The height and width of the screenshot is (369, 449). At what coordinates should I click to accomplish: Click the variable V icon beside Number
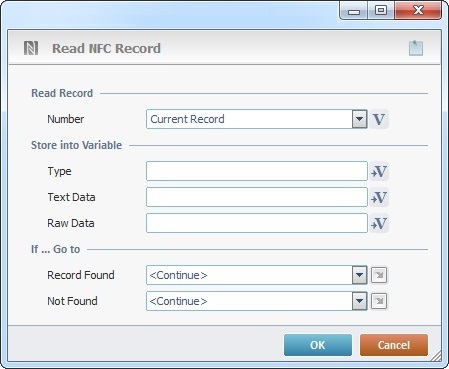pyautogui.click(x=379, y=119)
